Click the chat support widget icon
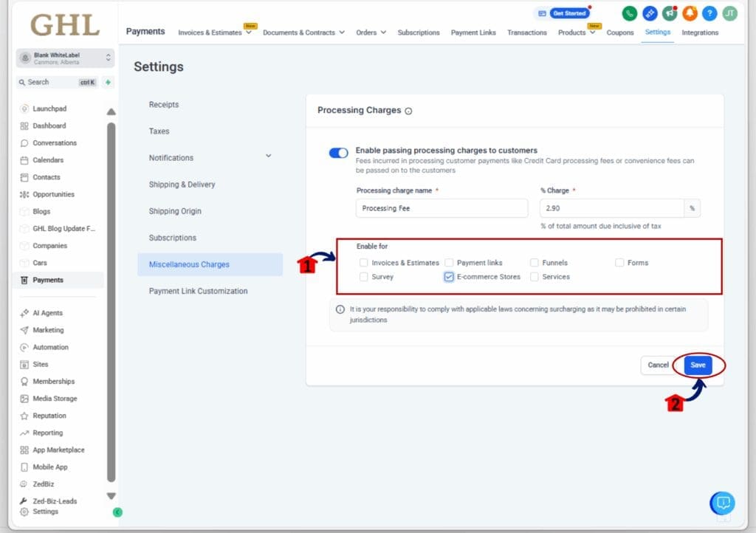This screenshot has height=533, width=756. tap(722, 503)
